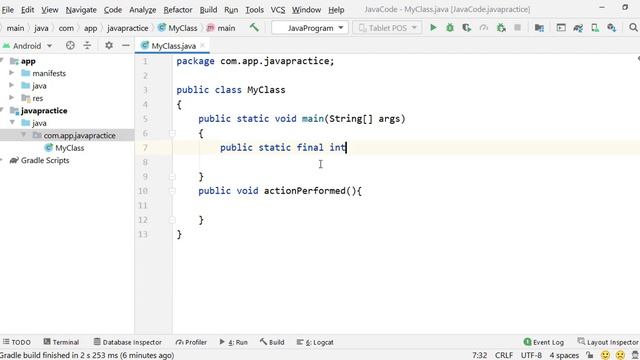Screen dimensions: 640x360
Task: Click fold toggle at line 10 gutter
Action: pyautogui.click(x=172, y=191)
